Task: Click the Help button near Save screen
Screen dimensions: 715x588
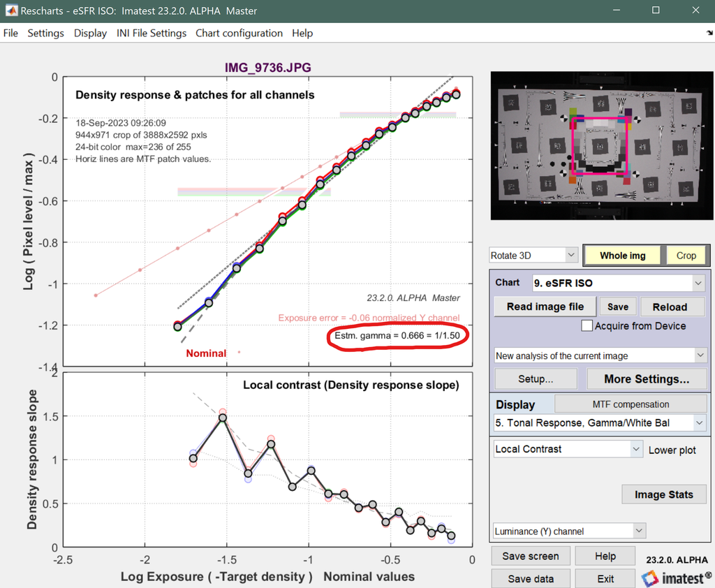Action: tap(605, 556)
